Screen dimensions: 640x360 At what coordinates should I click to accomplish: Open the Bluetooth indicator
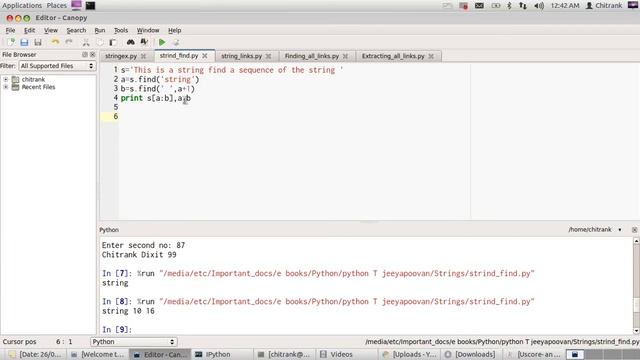pos(509,6)
